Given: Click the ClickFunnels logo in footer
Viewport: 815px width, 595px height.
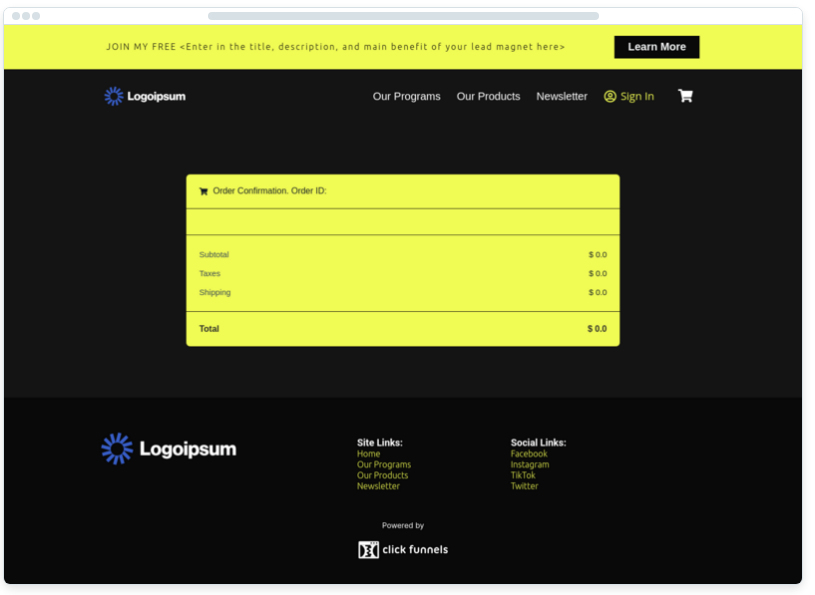Looking at the screenshot, I should tap(403, 549).
